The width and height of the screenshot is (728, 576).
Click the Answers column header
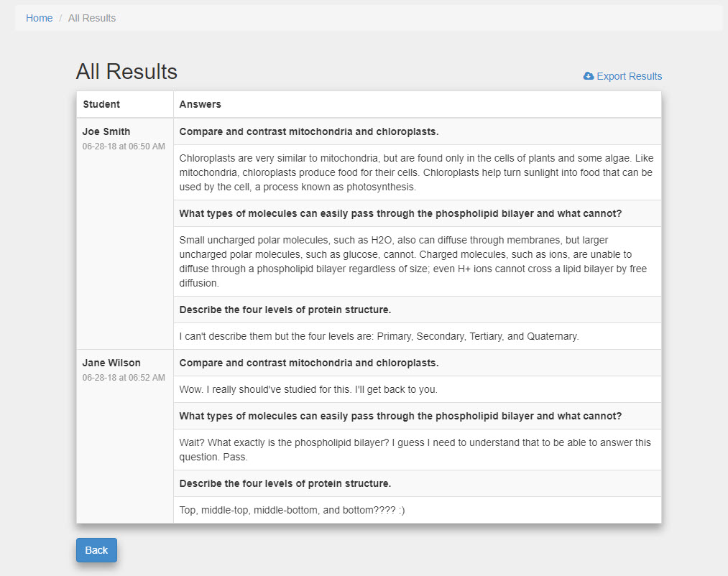[x=200, y=104]
